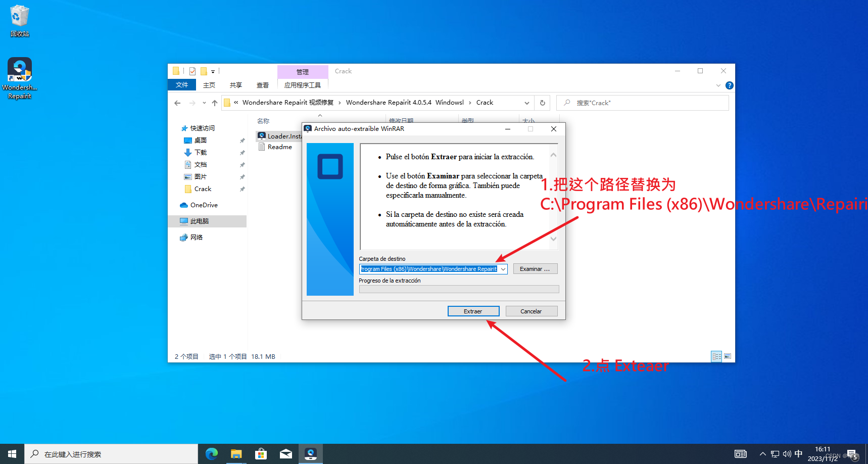Screen dimensions: 868x464
Task: Click the Extraer button
Action: (473, 311)
